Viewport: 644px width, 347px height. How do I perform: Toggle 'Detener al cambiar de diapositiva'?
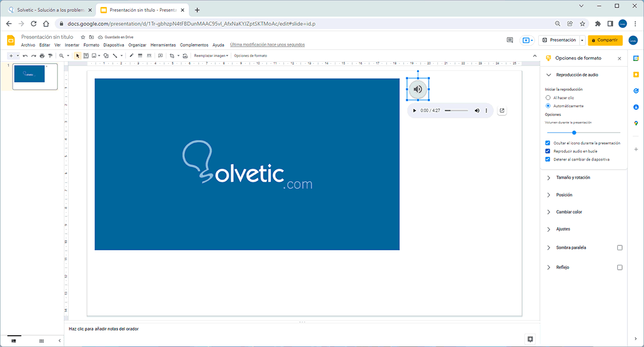548,160
